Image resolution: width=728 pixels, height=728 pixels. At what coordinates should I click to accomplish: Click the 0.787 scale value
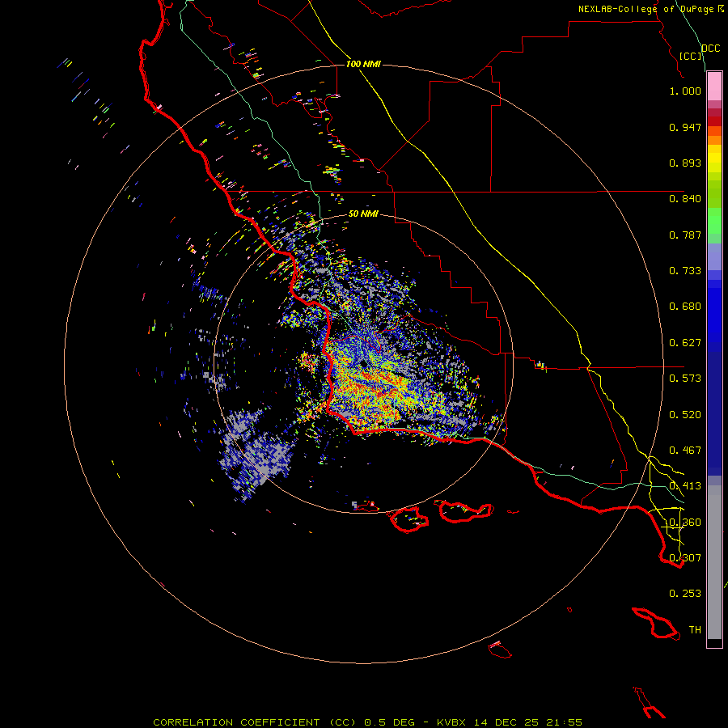(685, 235)
